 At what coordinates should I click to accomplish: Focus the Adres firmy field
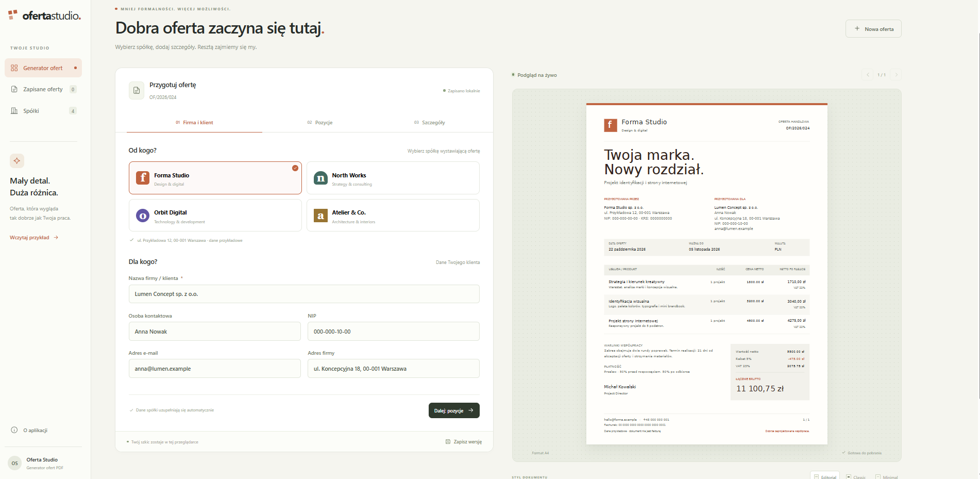(x=394, y=369)
